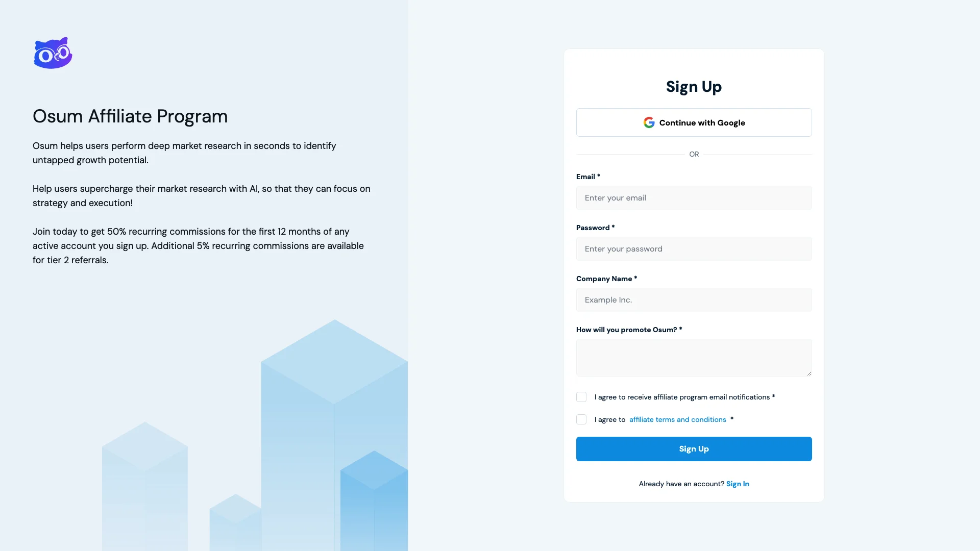Click the Company Name input field

coord(694,299)
